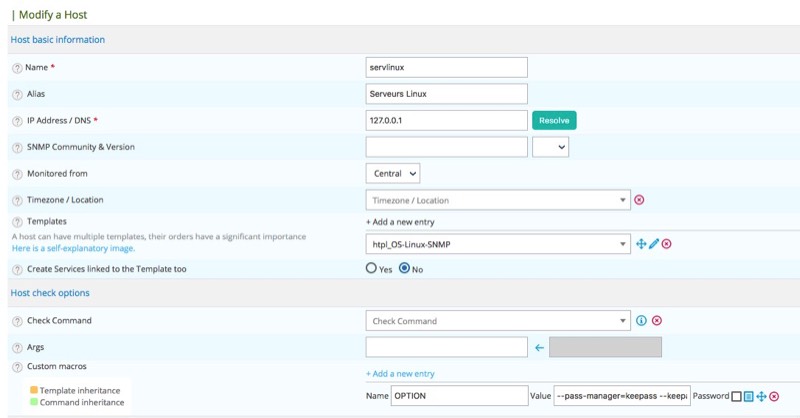Edit the htpl_OS-Linux-SNMP template via pencil icon

654,244
